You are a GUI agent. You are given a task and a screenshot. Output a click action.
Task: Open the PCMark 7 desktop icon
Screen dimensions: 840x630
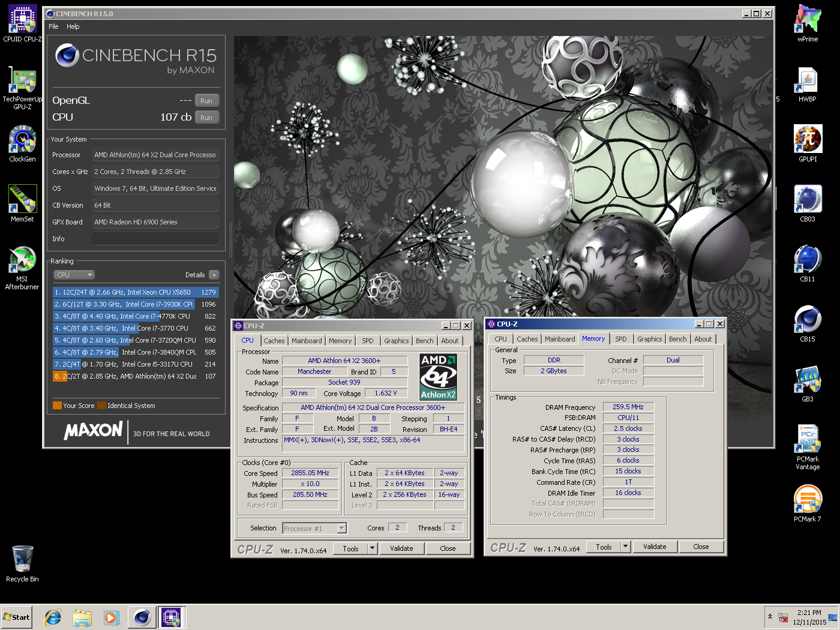pyautogui.click(x=808, y=503)
